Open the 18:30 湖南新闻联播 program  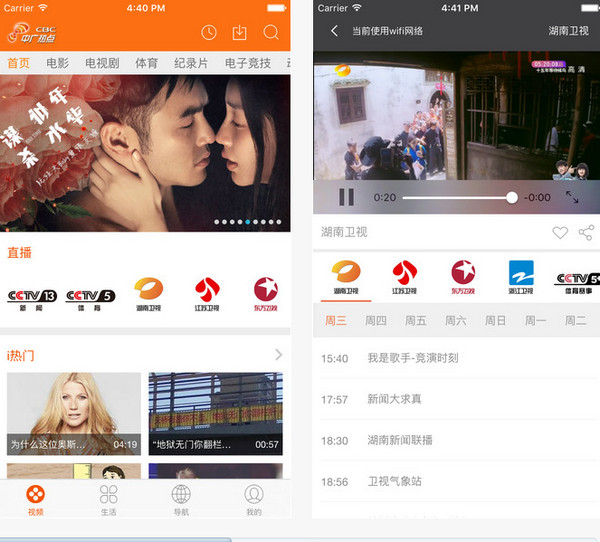pyautogui.click(x=457, y=440)
